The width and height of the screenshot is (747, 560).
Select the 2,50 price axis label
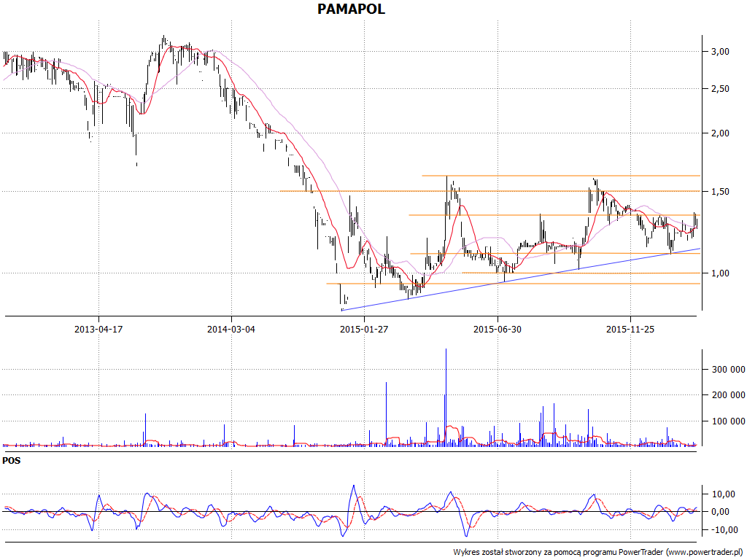point(720,88)
